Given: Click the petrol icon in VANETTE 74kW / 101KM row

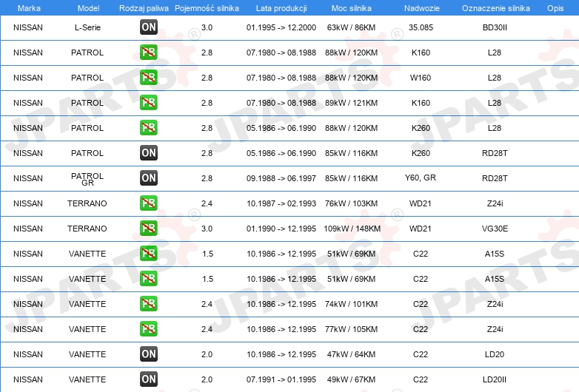Looking at the screenshot, I should (149, 303).
